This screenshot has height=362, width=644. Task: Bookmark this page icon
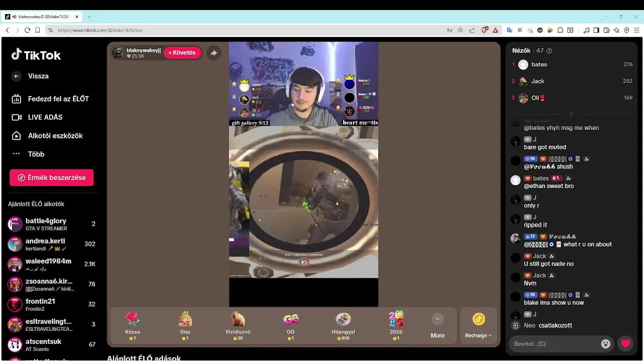pyautogui.click(x=38, y=30)
